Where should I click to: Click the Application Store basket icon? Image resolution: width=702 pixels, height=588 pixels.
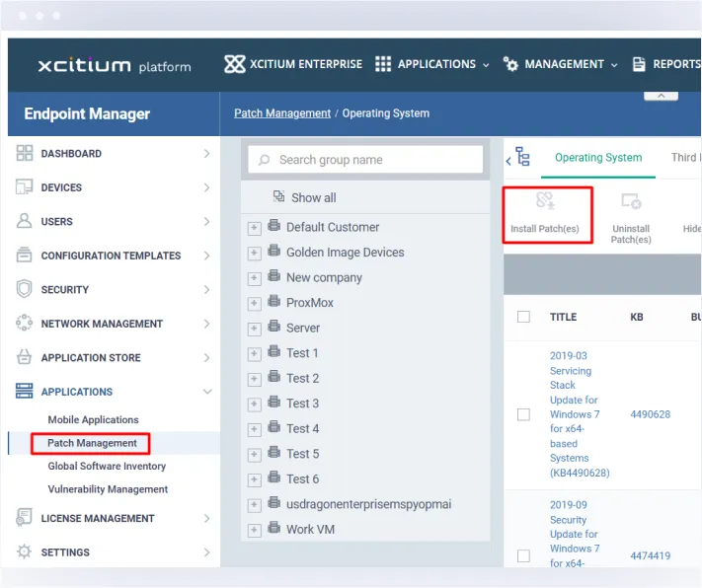[x=25, y=357]
